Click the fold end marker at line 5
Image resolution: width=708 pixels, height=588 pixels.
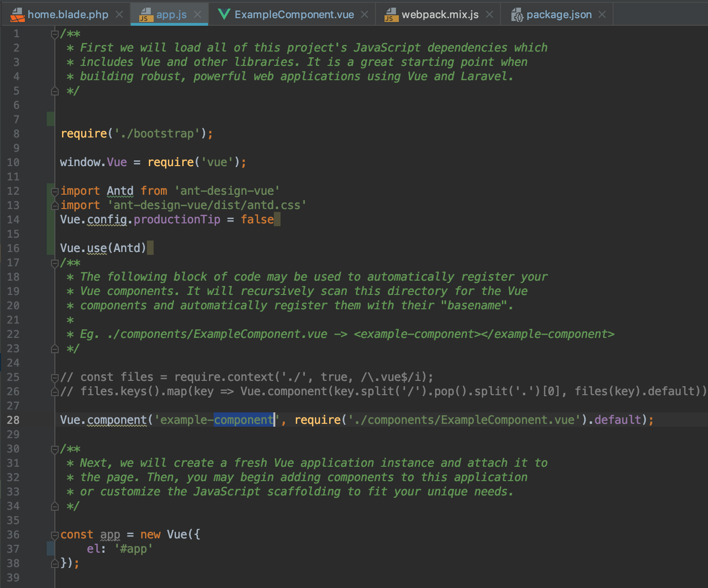point(54,91)
